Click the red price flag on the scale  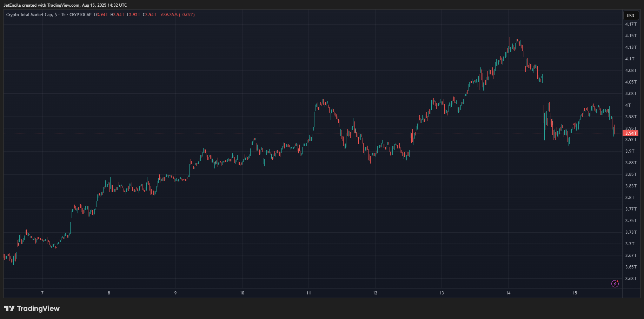tap(631, 133)
